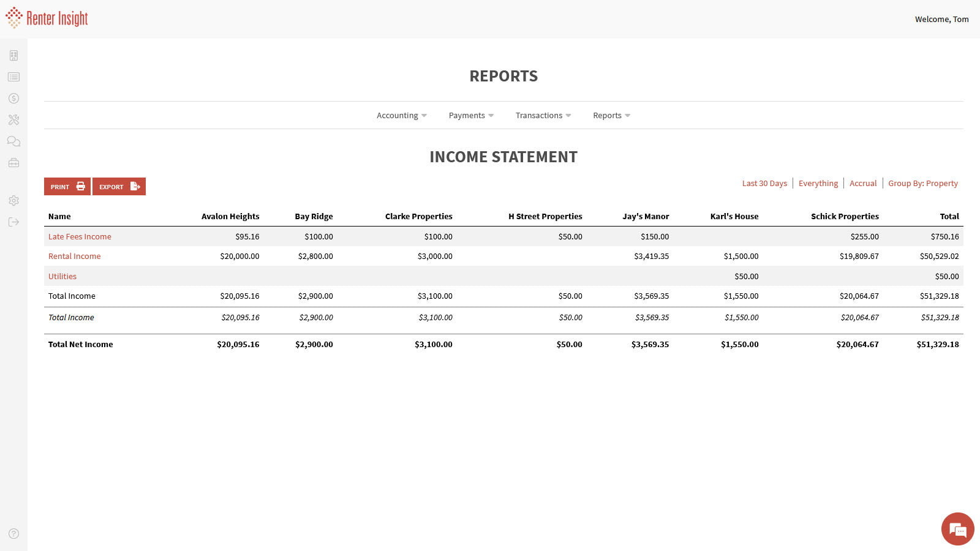Expand the Reports menu
The image size is (980, 551).
click(611, 116)
